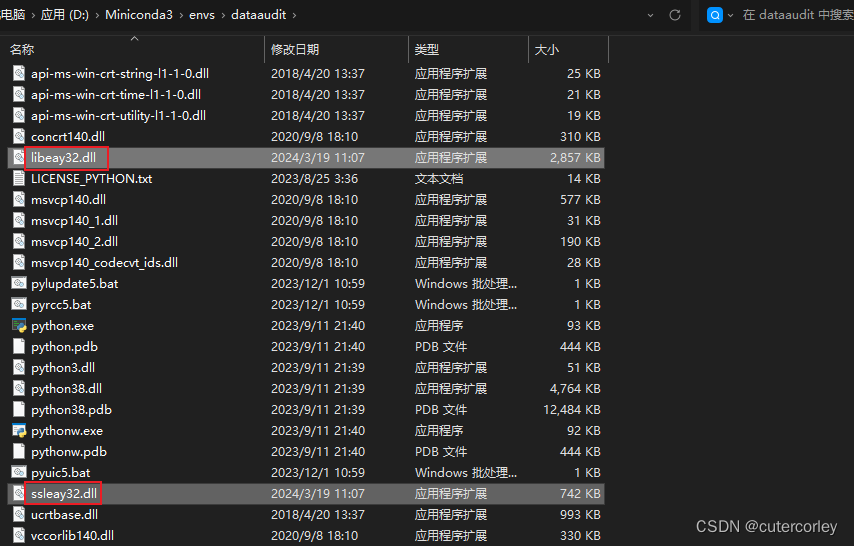Select file name vccorlib140.dll
Screen dimensions: 854x546
[x=72, y=536]
